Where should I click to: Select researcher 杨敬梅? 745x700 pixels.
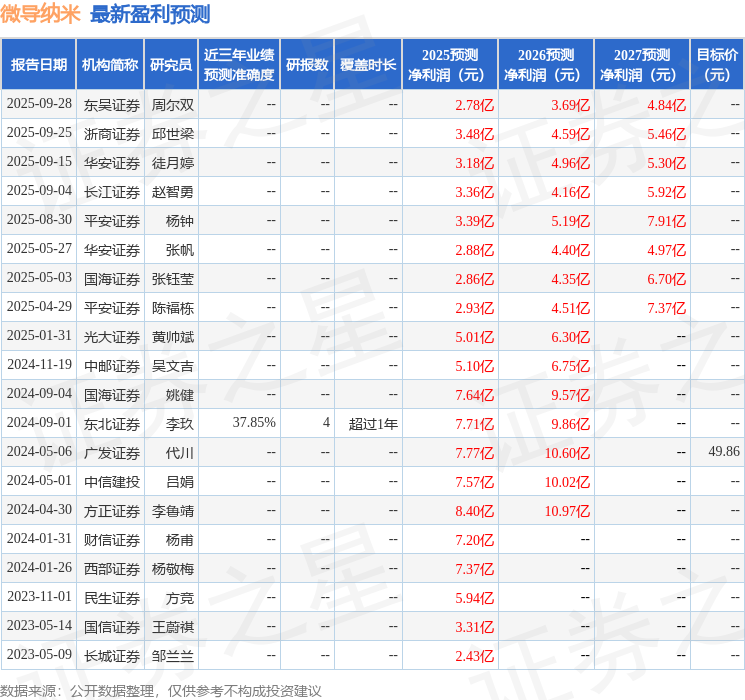(x=173, y=569)
